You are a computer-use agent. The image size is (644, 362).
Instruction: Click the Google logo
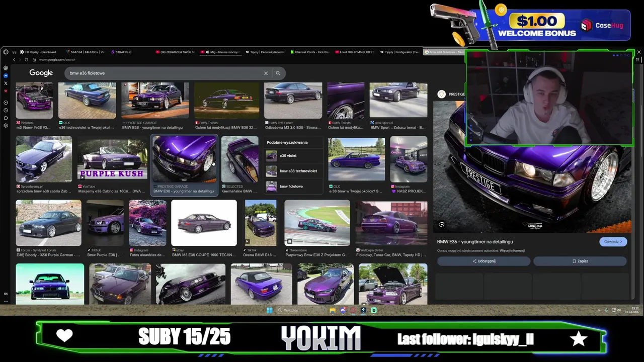pyautogui.click(x=41, y=73)
